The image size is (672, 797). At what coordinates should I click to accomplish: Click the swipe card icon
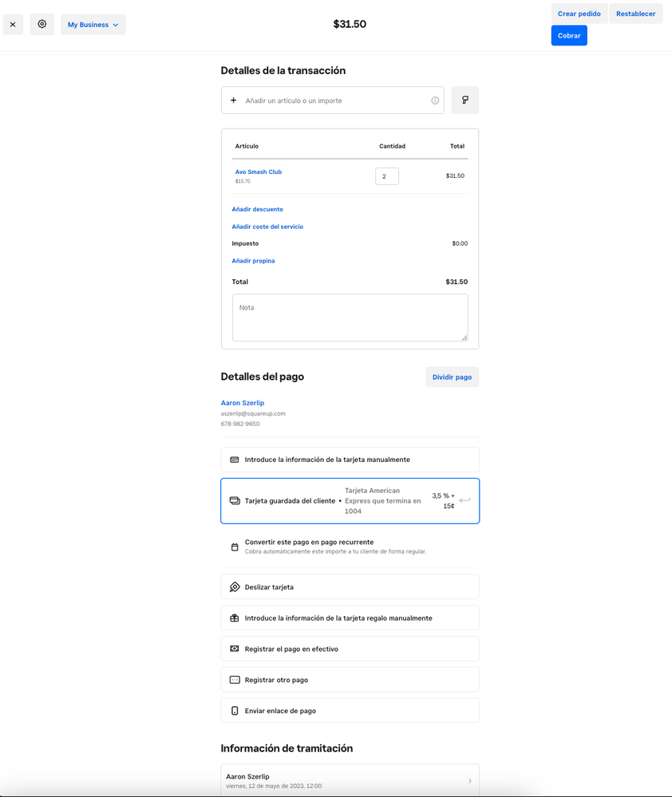click(x=235, y=587)
